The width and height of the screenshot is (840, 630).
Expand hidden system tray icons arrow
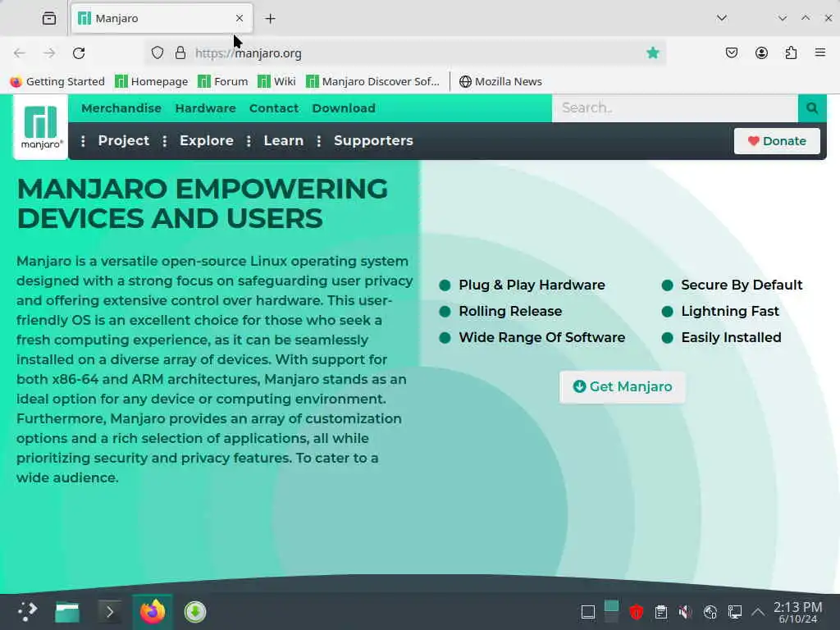tap(758, 612)
